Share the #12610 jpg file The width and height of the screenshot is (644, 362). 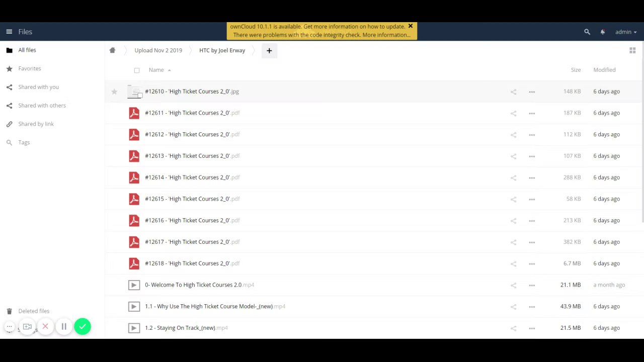pyautogui.click(x=513, y=92)
